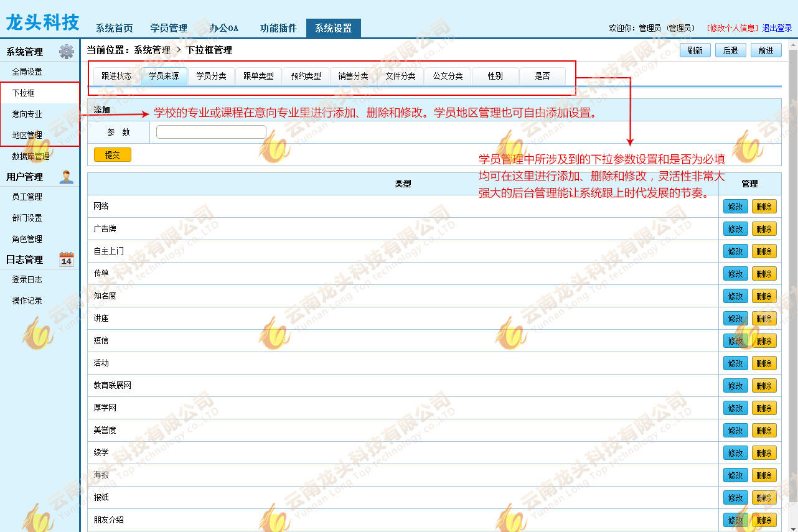Click the 参数 text input field

point(211,132)
